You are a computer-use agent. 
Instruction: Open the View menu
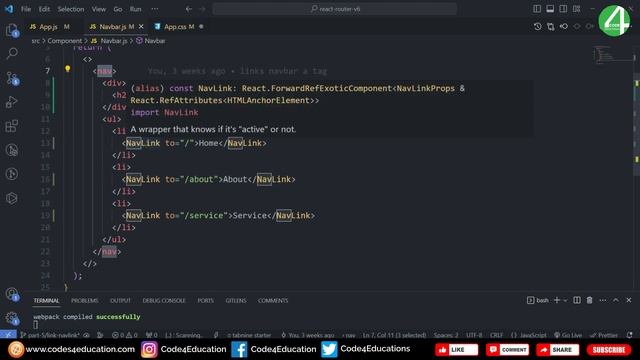(x=98, y=9)
